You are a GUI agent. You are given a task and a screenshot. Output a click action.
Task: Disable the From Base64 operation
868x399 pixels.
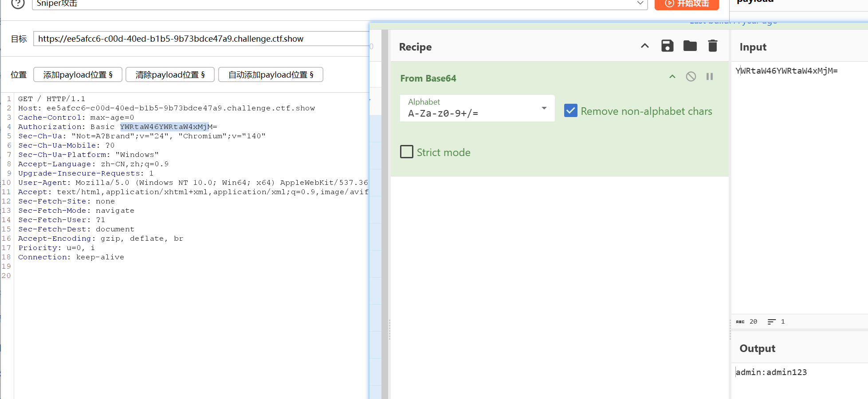(x=691, y=77)
